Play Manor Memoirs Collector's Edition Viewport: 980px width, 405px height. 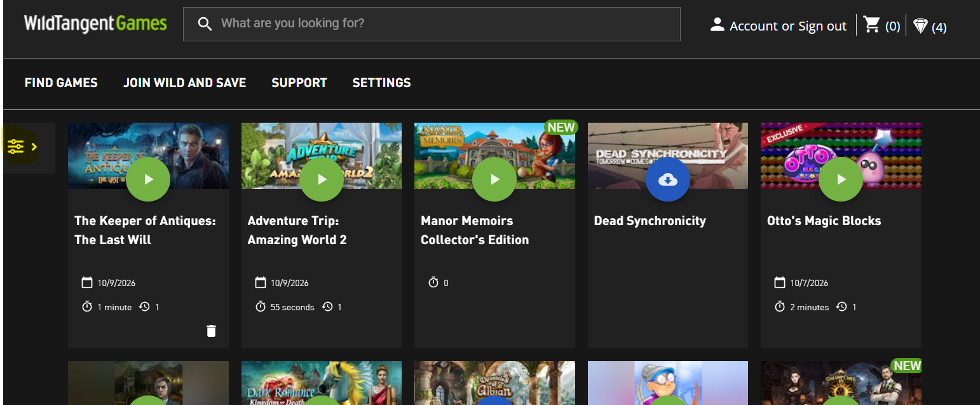pyautogui.click(x=494, y=179)
